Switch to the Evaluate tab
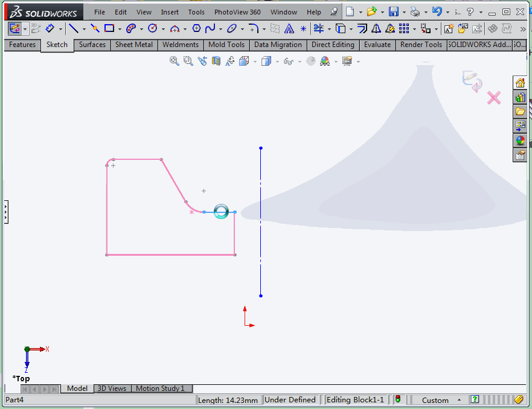Viewport: 532px width, 409px height. 377,45
